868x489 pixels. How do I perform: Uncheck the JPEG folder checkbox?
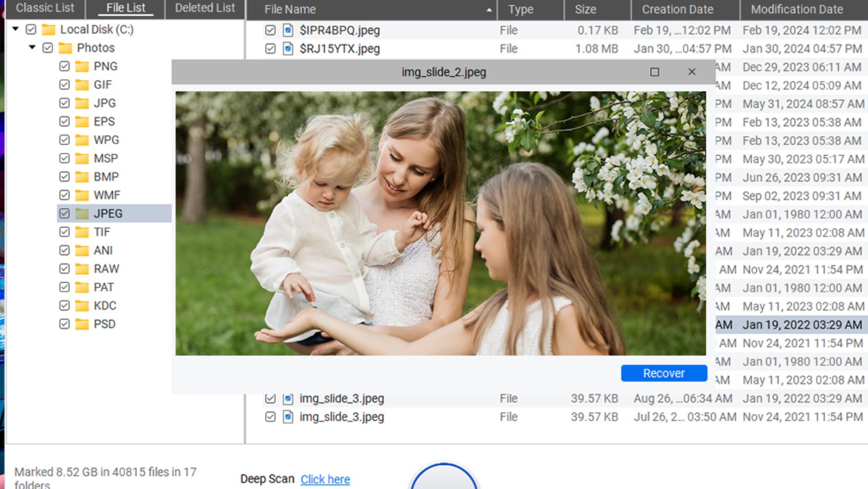point(65,213)
